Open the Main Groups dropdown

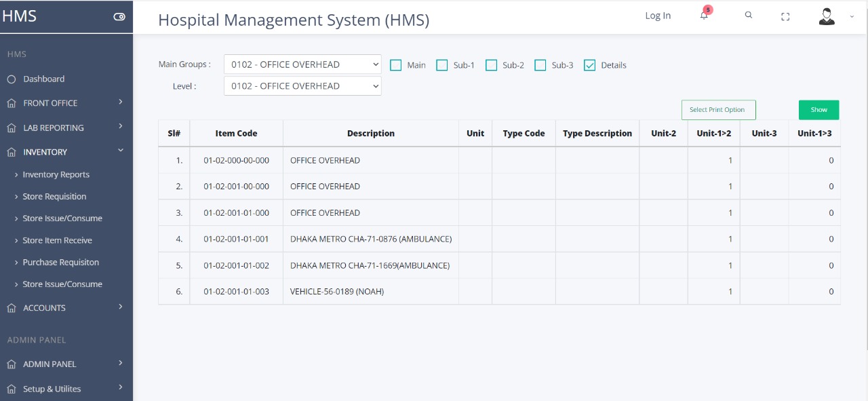(302, 64)
